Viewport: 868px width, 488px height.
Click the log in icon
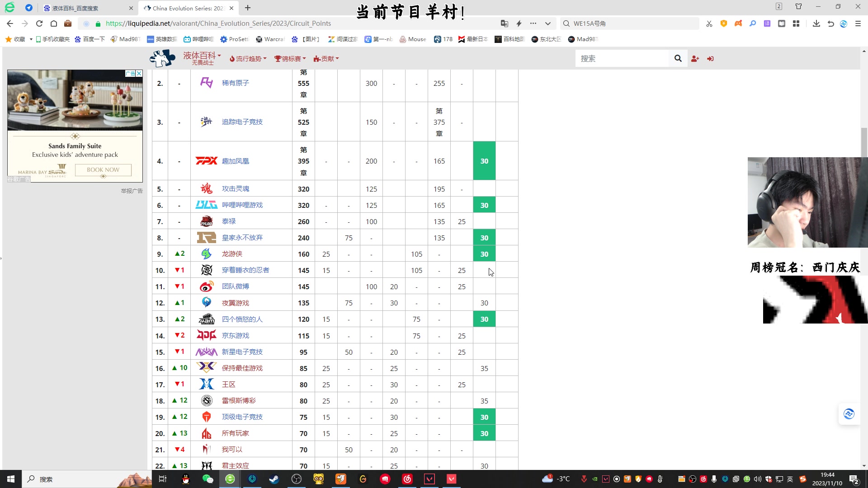[711, 59]
